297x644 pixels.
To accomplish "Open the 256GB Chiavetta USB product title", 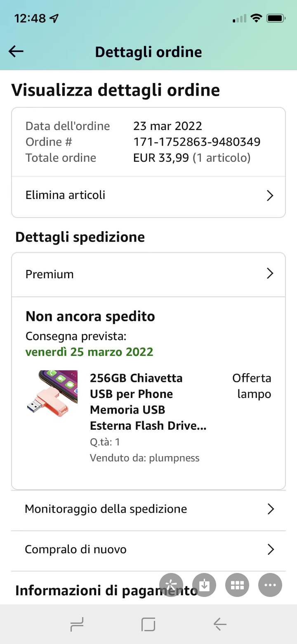I will click(x=148, y=402).
